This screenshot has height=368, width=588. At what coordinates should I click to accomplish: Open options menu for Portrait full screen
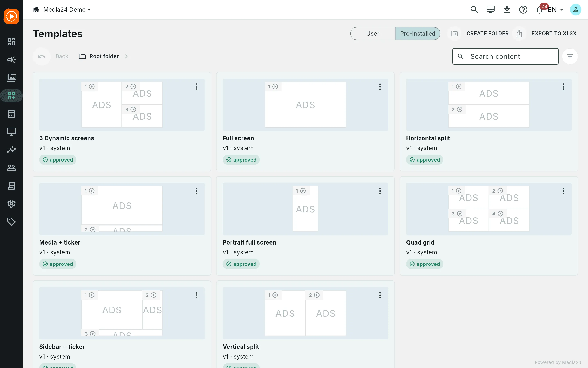click(x=380, y=191)
